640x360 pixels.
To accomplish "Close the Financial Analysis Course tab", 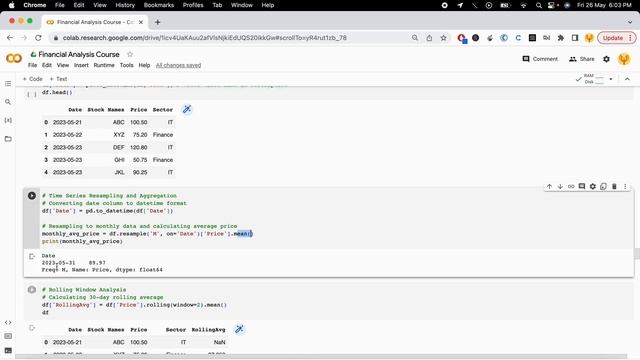I will (141, 22).
